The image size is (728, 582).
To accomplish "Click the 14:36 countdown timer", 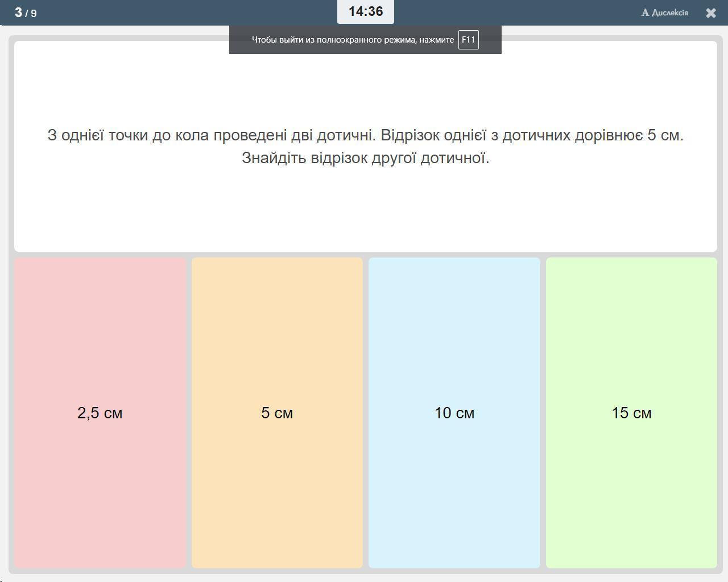I will 366,12.
